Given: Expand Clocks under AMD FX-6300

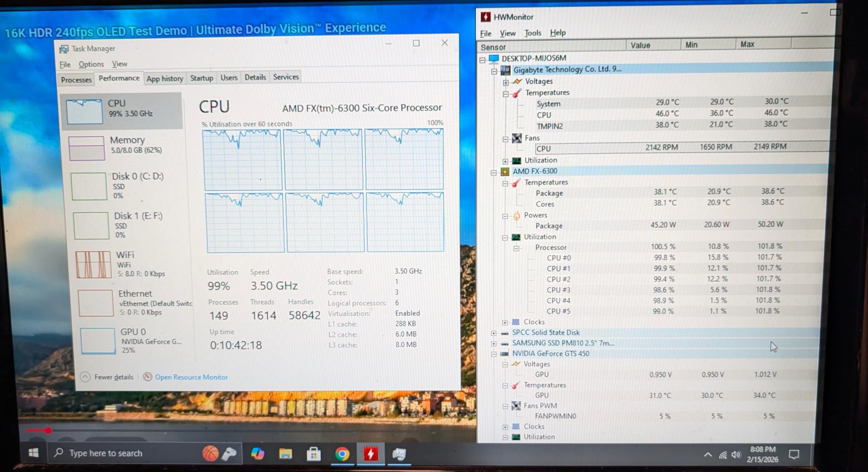Looking at the screenshot, I should 505,323.
